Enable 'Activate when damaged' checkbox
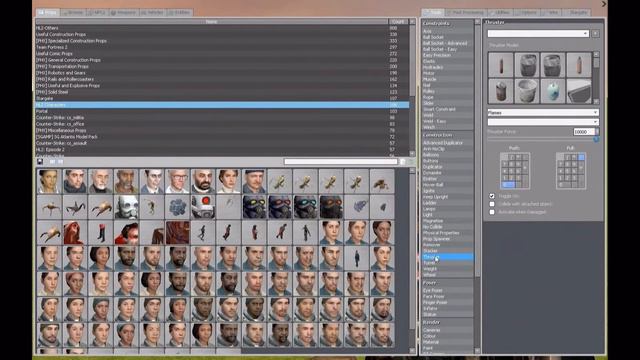 (492, 212)
